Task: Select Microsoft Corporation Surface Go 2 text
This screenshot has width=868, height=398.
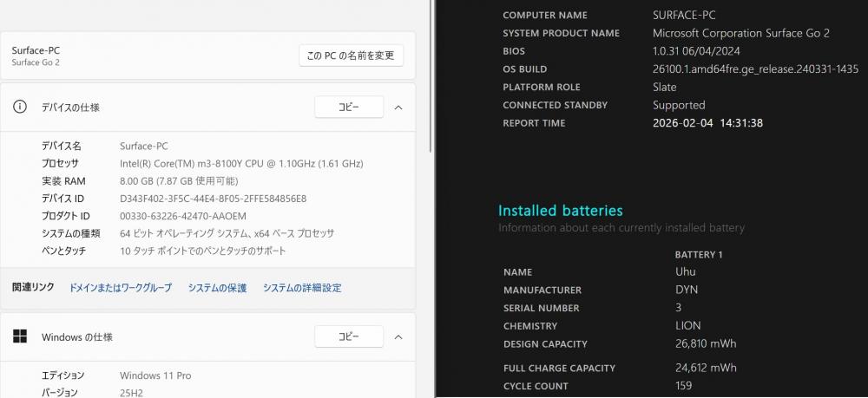Action: [x=741, y=33]
